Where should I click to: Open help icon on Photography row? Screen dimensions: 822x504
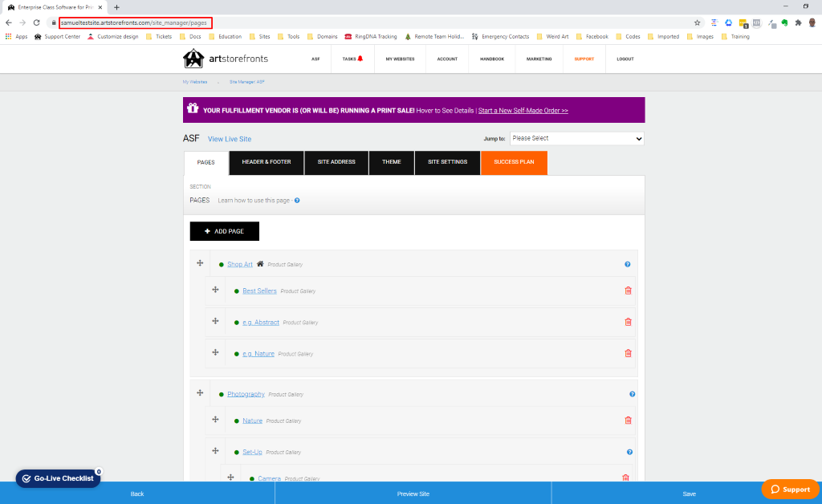tap(633, 394)
